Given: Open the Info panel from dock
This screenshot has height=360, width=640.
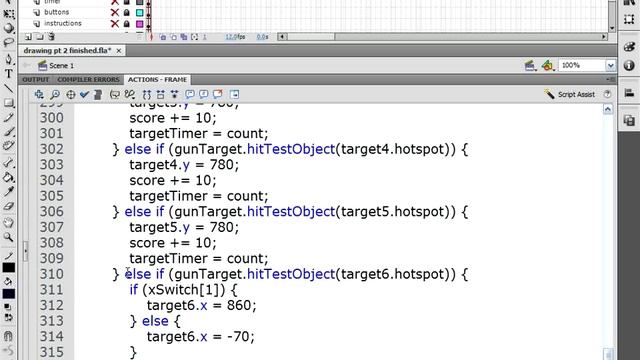Looking at the screenshot, I should pos(629,65).
